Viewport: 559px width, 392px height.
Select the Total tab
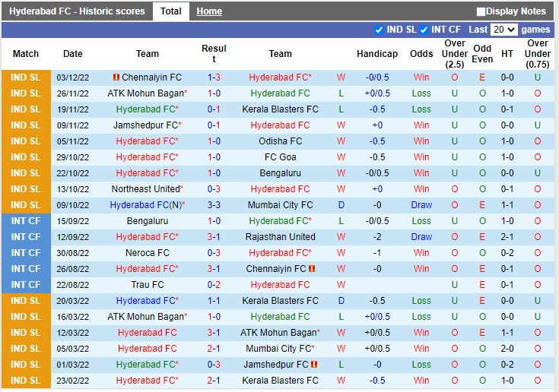click(x=171, y=11)
